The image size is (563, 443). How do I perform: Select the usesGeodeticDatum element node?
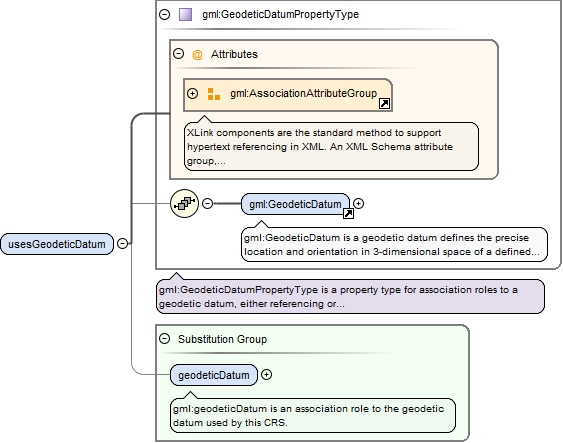57,244
